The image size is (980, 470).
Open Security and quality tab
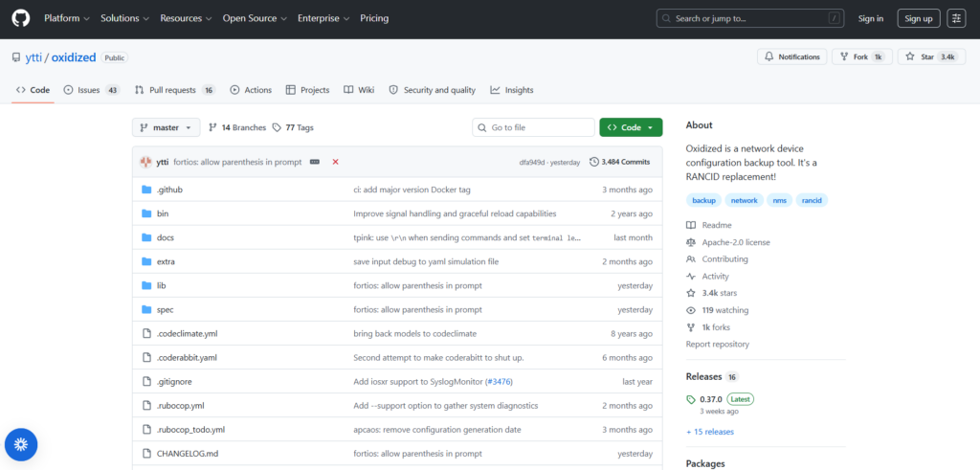432,90
